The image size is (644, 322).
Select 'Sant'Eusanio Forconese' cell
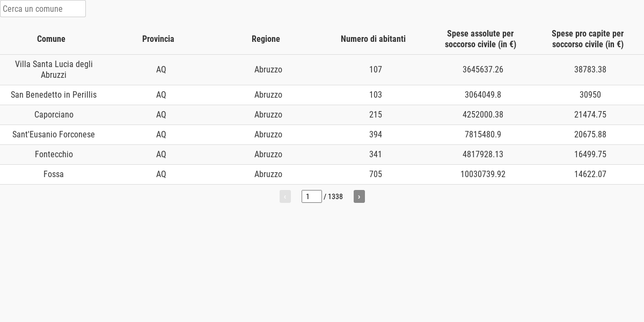pos(54,135)
